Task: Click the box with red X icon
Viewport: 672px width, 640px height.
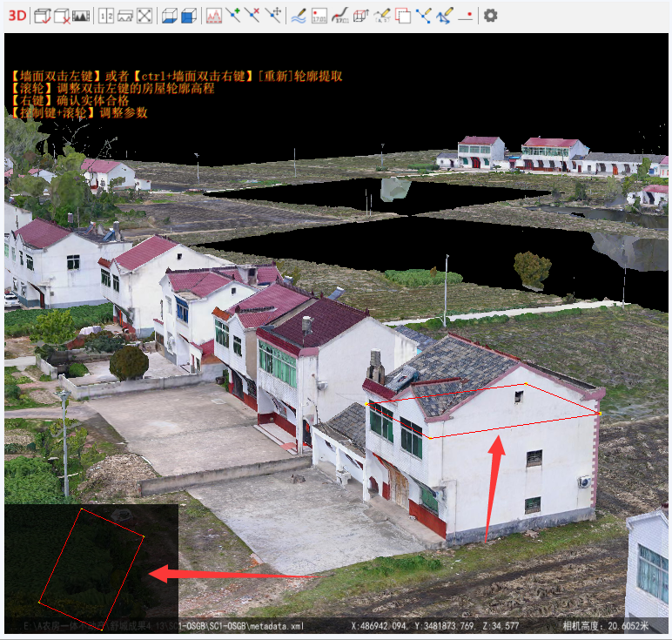Action: tap(62, 15)
